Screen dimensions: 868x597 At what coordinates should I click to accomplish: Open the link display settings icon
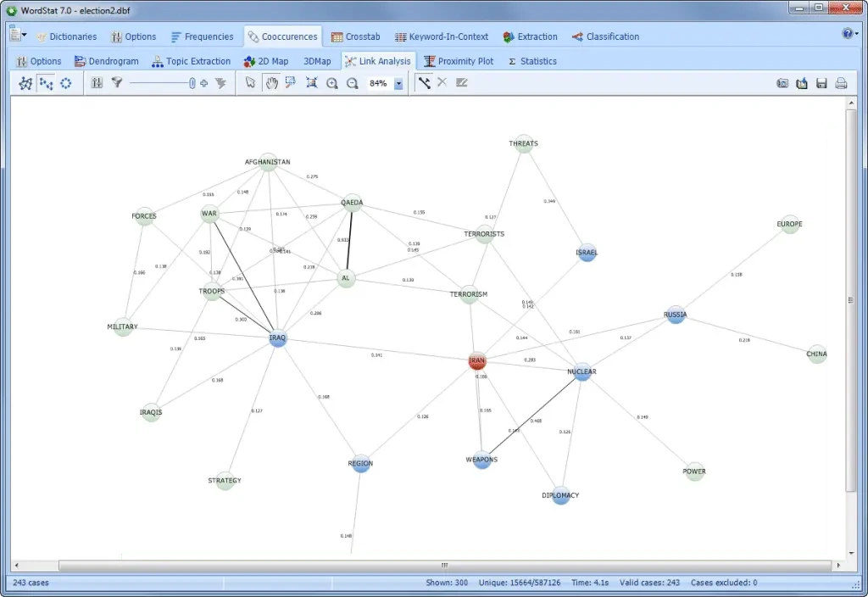tap(97, 83)
